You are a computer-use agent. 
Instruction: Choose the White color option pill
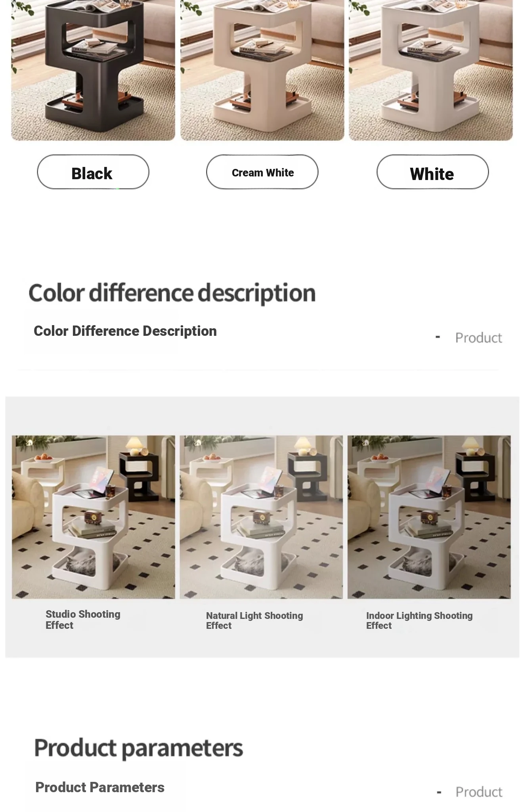click(x=432, y=172)
